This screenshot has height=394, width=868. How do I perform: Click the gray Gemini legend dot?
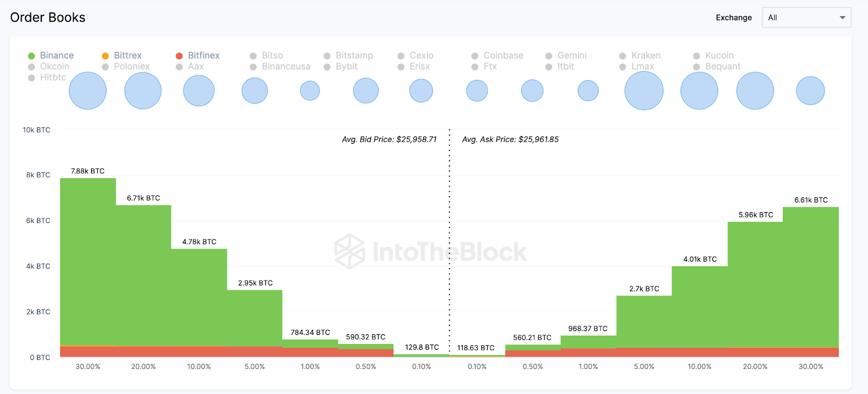tap(549, 56)
